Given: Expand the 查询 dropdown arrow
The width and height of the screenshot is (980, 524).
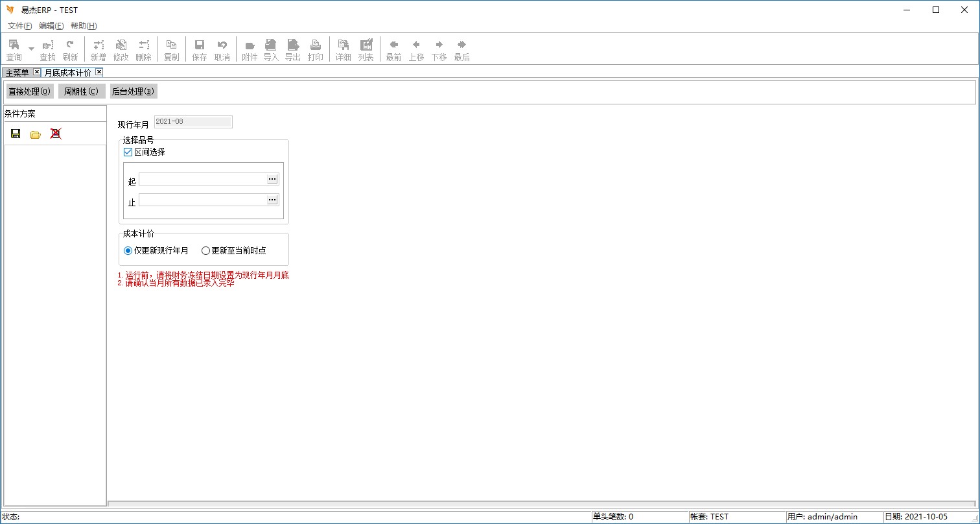Looking at the screenshot, I should coord(31,49).
